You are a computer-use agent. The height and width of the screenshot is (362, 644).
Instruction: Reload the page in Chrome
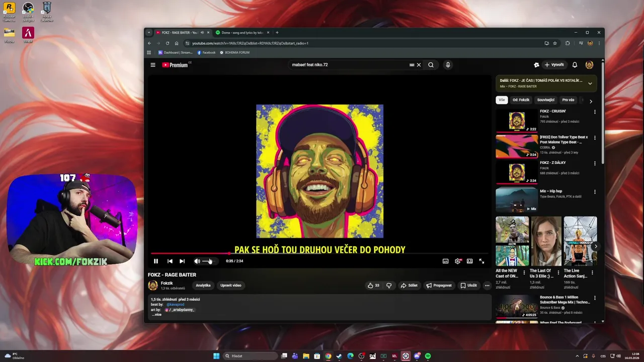pos(168,43)
